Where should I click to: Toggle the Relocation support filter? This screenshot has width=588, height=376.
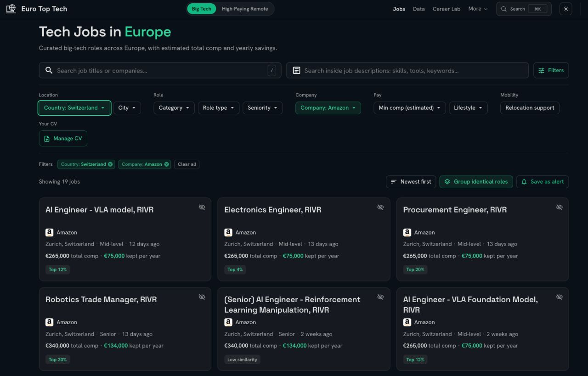tap(530, 108)
